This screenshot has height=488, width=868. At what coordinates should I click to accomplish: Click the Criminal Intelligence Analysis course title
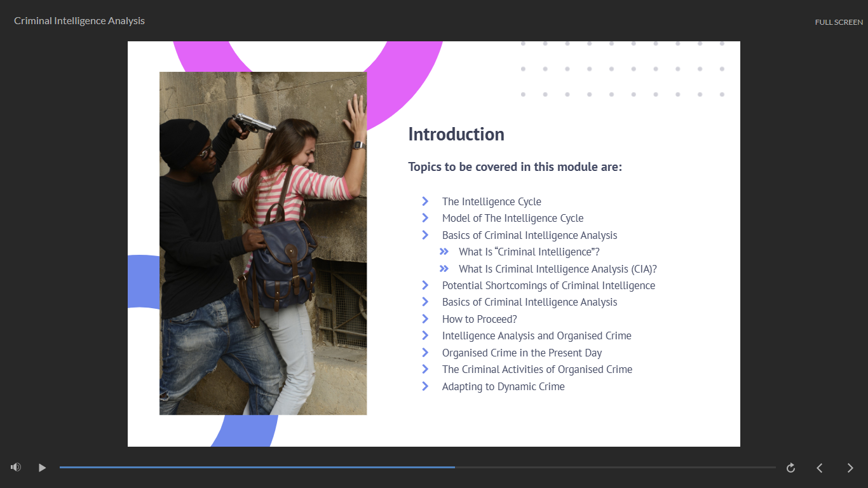pos(79,21)
